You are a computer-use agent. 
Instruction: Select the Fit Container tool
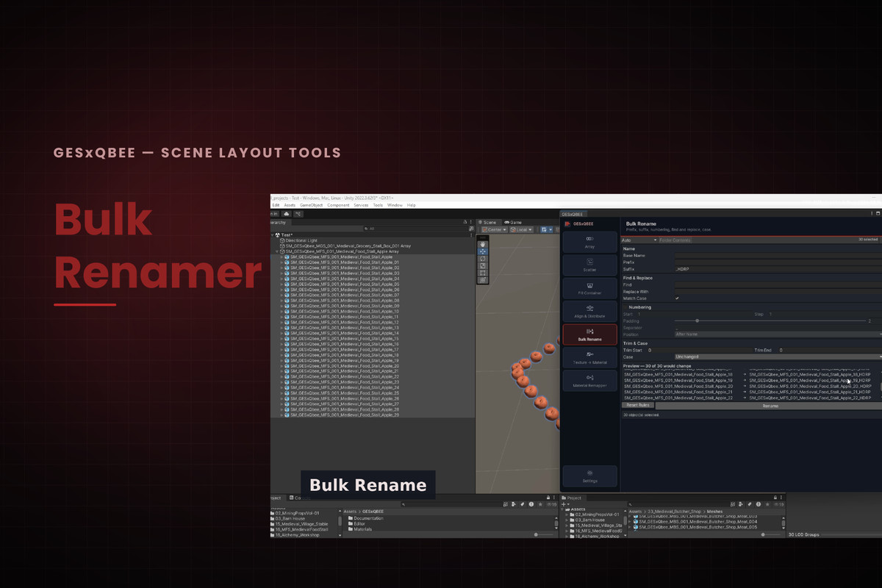coord(589,289)
